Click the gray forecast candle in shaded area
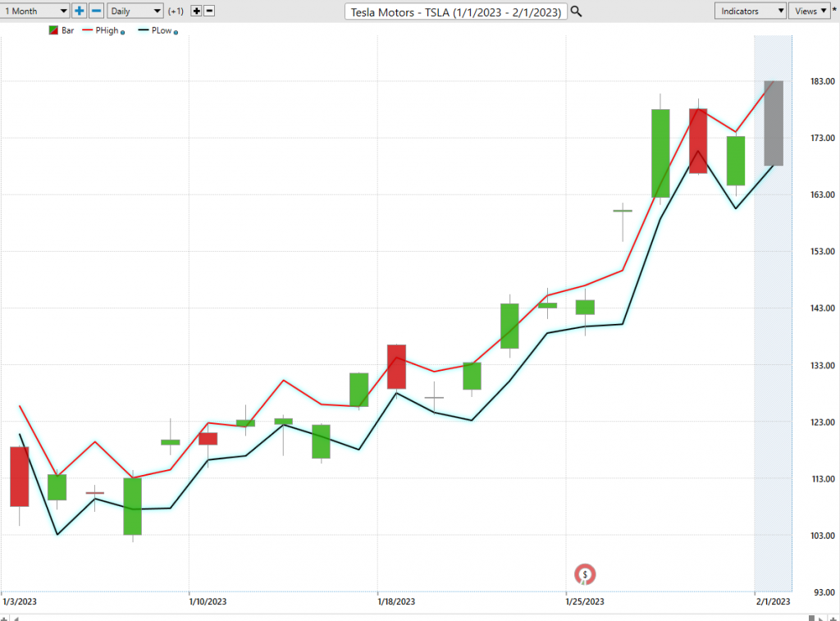 tap(773, 123)
